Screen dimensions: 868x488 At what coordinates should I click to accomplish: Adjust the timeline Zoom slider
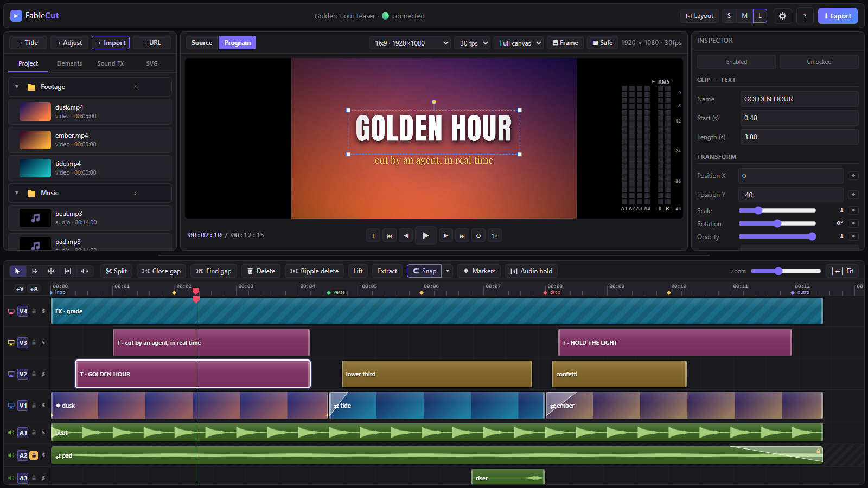pos(786,271)
